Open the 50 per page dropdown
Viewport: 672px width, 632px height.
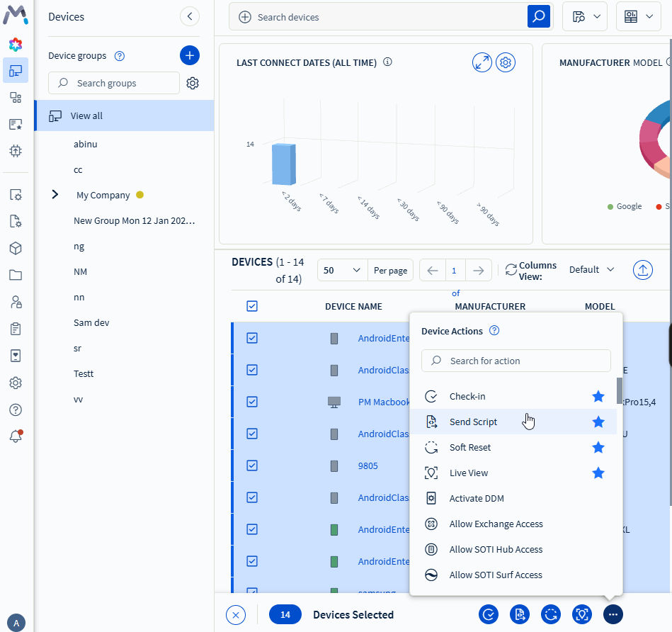pos(343,270)
